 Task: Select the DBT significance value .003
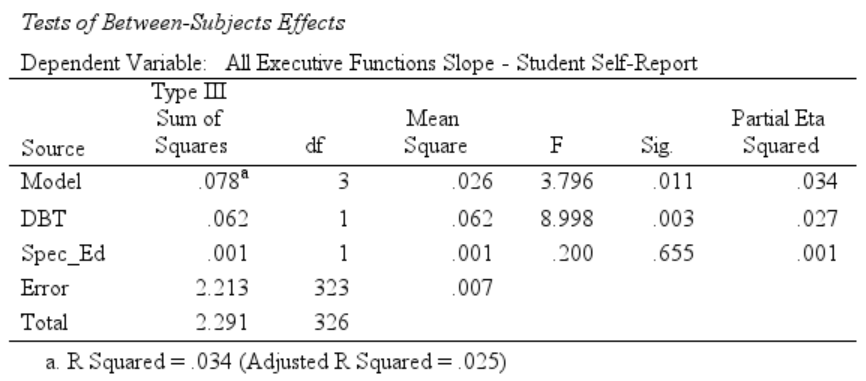(x=673, y=219)
